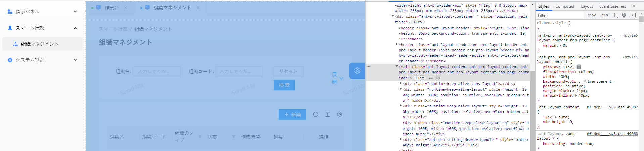Expand margin-inline shorthand triangle

576,95
